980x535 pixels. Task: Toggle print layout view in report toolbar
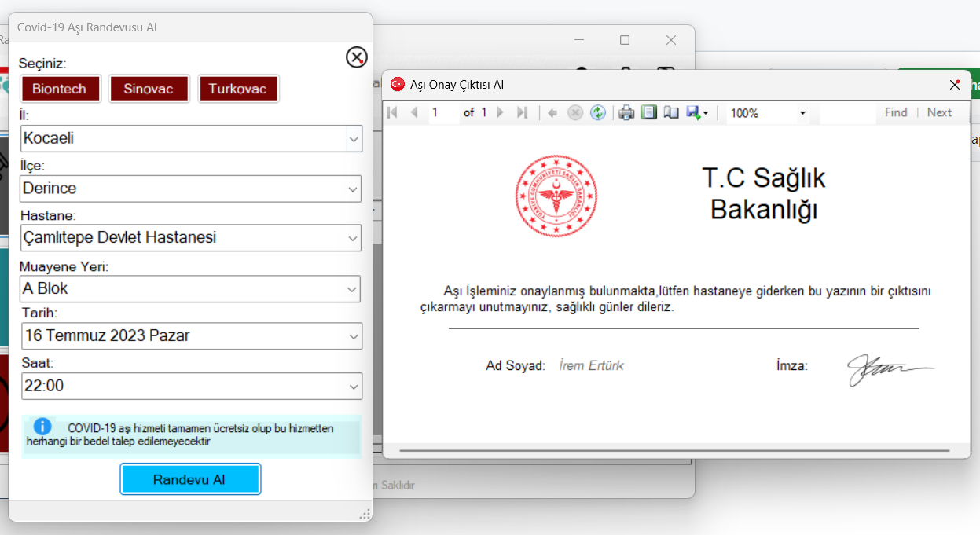[648, 113]
